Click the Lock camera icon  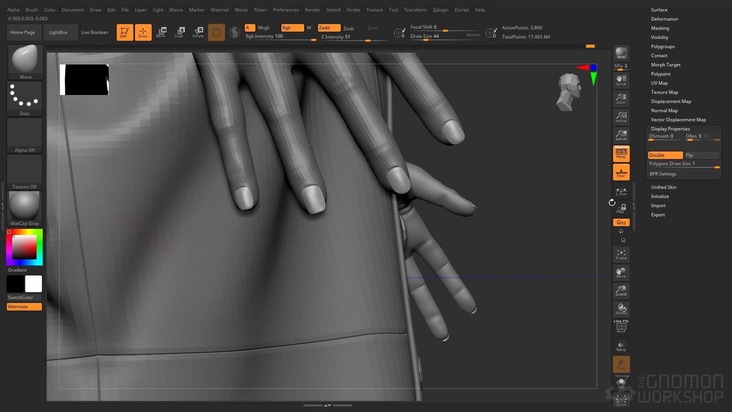[623, 209]
